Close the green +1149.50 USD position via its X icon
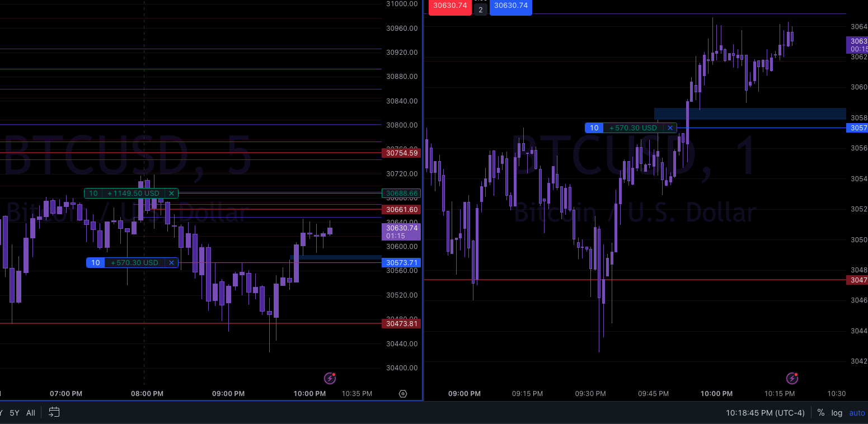 (171, 193)
